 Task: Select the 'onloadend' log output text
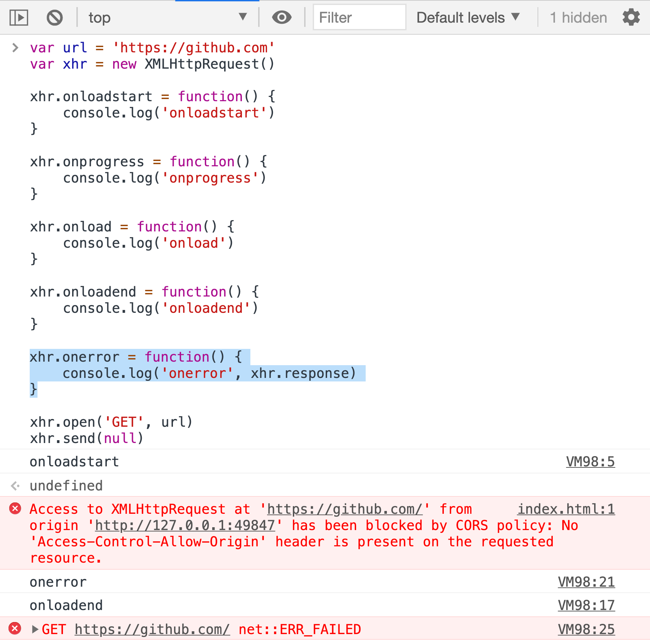[66, 605]
